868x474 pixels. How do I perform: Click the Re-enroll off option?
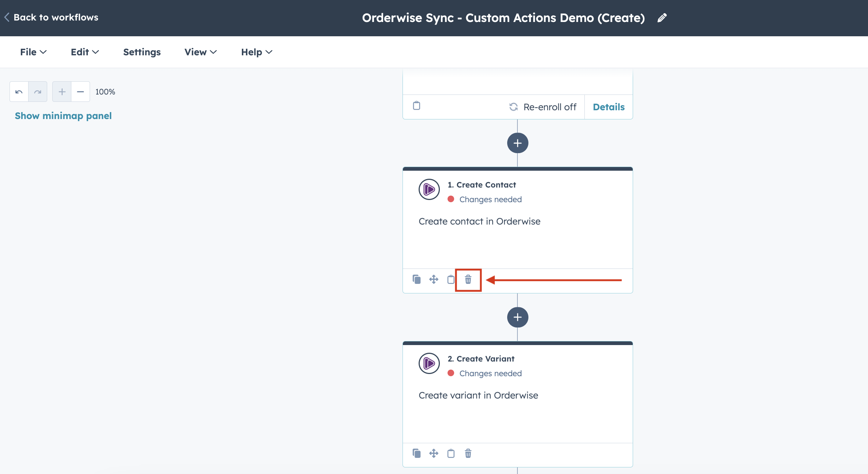543,107
